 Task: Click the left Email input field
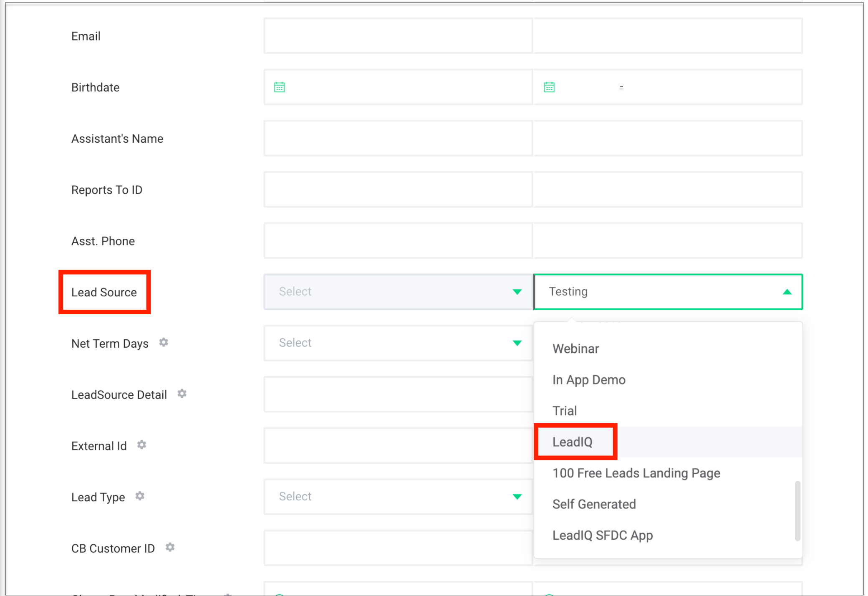tap(398, 36)
